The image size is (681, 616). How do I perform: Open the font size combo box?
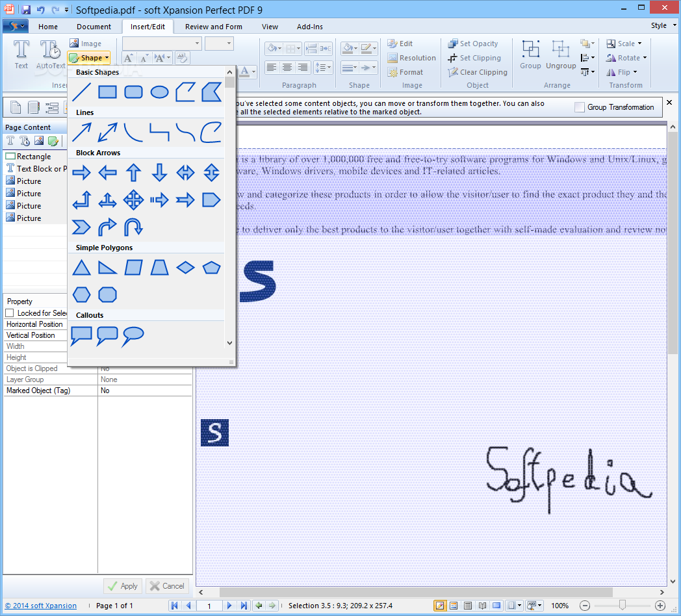(220, 44)
